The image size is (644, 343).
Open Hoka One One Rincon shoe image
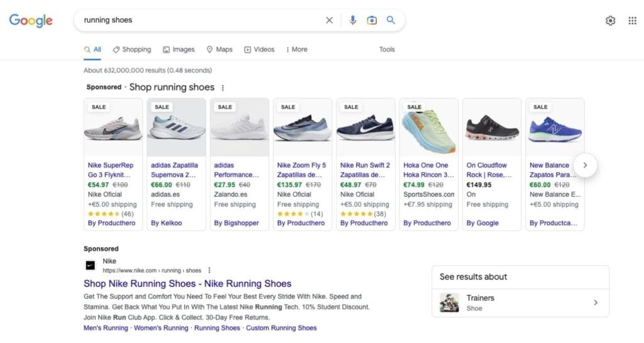pos(429,128)
